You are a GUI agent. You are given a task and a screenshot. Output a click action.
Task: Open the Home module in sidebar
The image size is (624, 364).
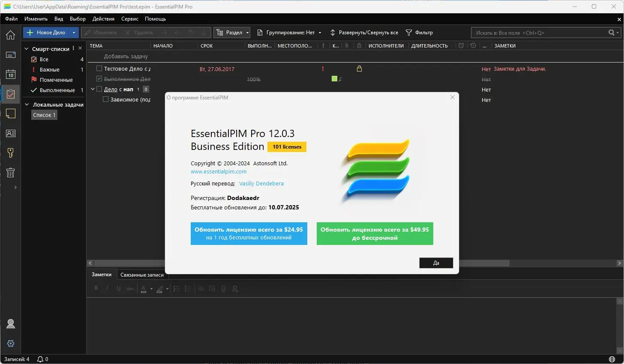click(10, 35)
